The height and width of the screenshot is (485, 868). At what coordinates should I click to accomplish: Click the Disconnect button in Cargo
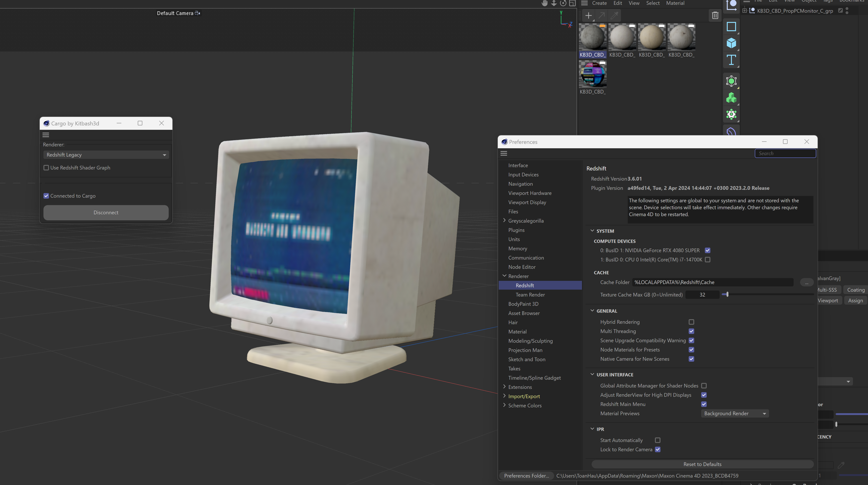click(x=106, y=212)
